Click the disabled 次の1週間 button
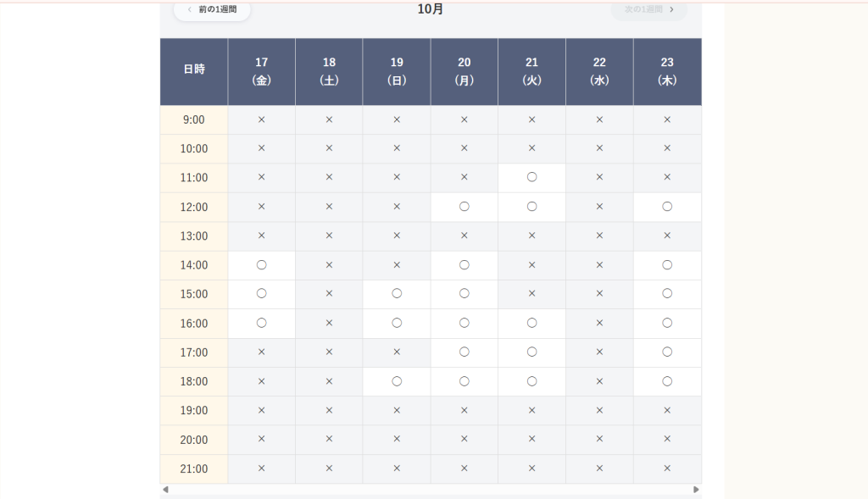 pos(648,9)
